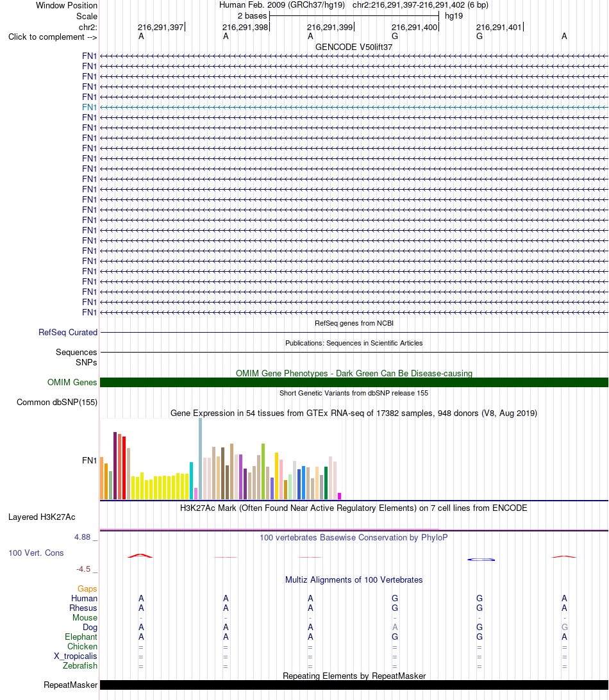Click the FN1 label beside GTEx chart

[89, 460]
